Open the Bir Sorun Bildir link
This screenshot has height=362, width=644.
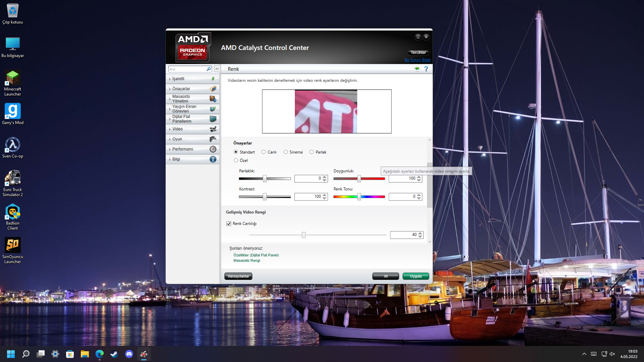[x=418, y=60]
